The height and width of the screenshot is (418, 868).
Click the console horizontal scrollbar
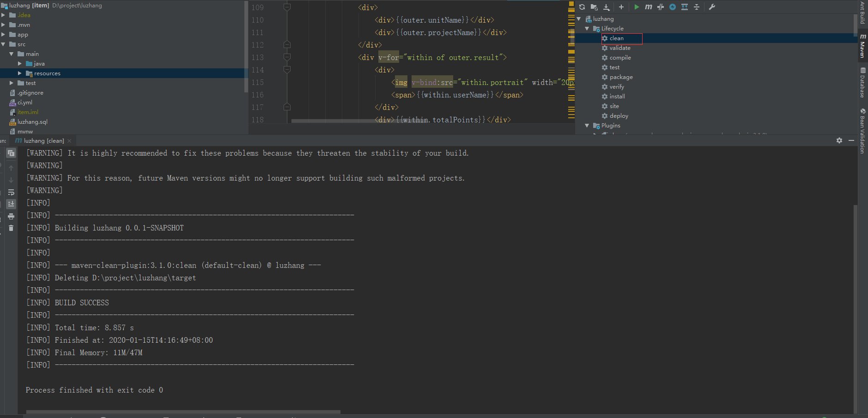pyautogui.click(x=183, y=412)
